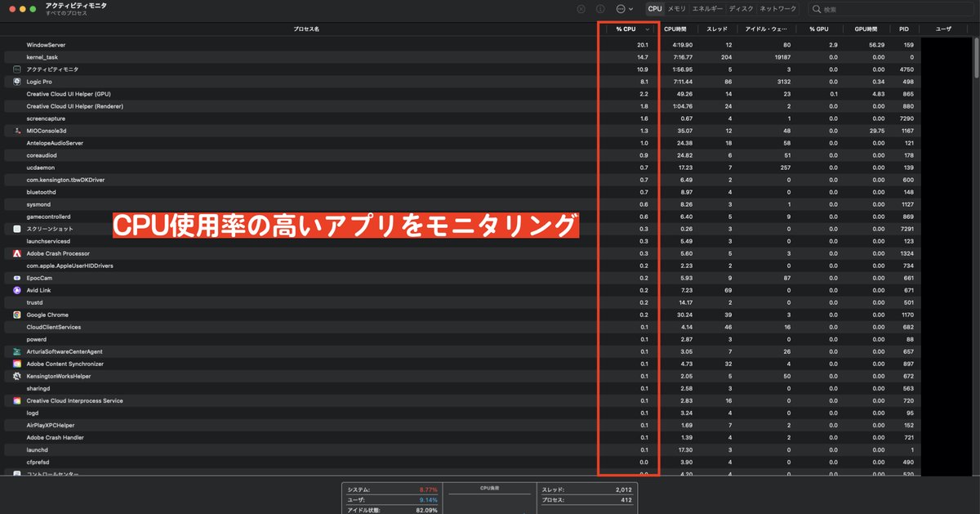Click the Adobe Content Synchronizer icon
The height and width of the screenshot is (514, 980).
click(x=17, y=364)
